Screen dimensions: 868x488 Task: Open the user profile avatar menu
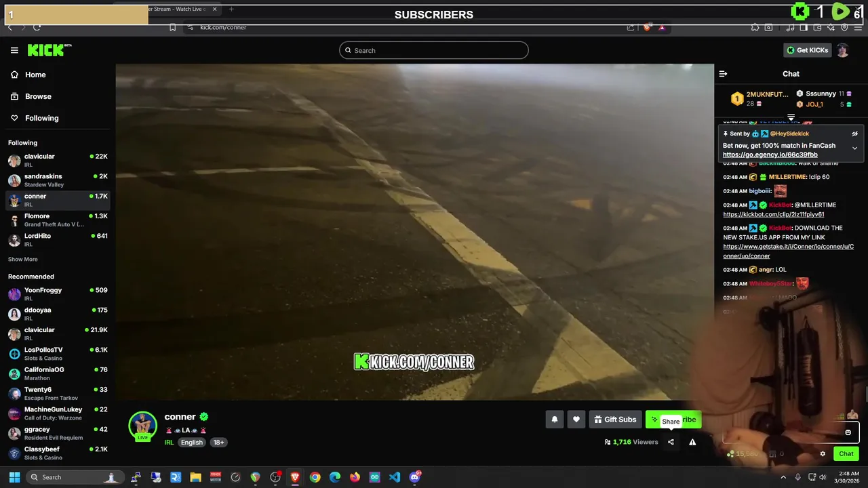842,50
